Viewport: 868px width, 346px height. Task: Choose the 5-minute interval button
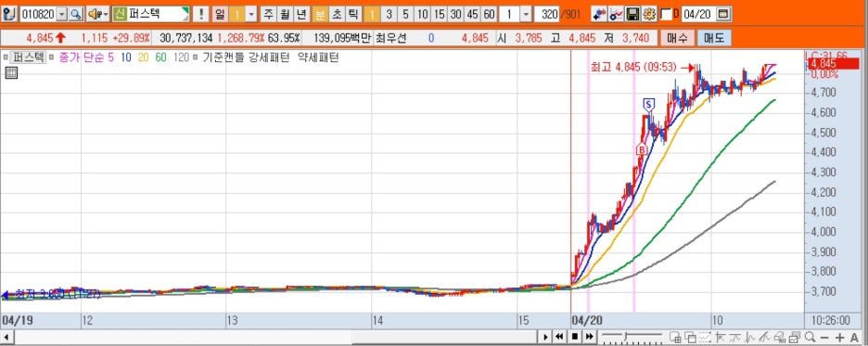tap(406, 14)
